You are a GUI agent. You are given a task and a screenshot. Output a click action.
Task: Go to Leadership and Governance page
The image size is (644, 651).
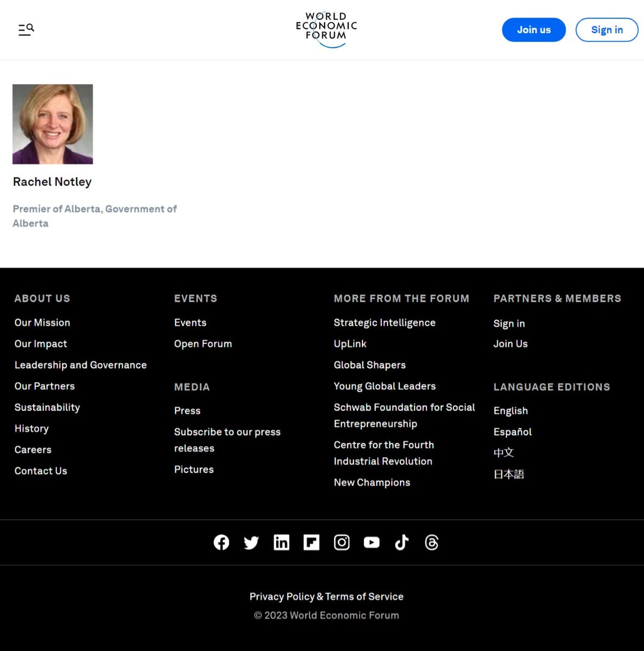80,365
